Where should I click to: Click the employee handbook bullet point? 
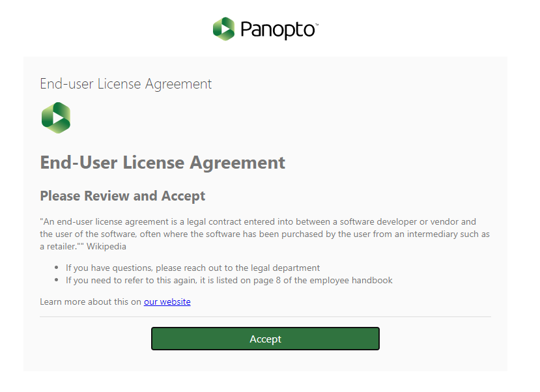tap(229, 280)
